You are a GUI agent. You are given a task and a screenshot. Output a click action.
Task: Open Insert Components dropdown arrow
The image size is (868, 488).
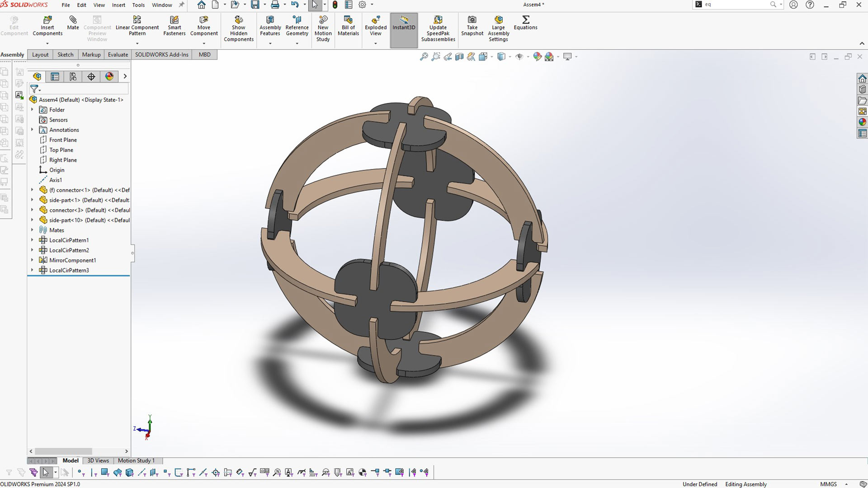47,43
